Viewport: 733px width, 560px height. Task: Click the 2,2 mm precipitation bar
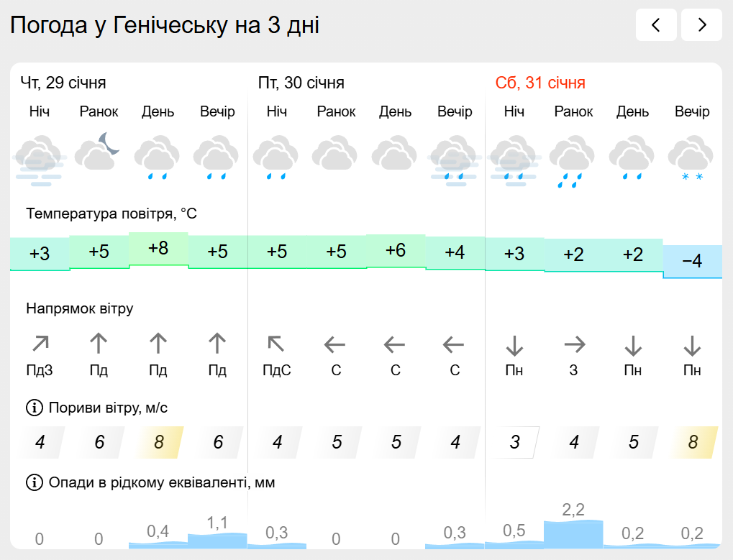pyautogui.click(x=573, y=534)
